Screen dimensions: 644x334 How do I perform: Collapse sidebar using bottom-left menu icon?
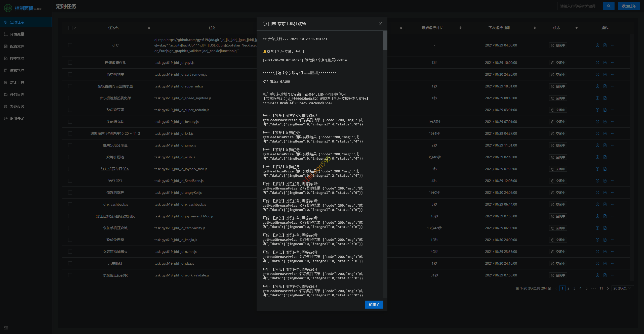6,328
